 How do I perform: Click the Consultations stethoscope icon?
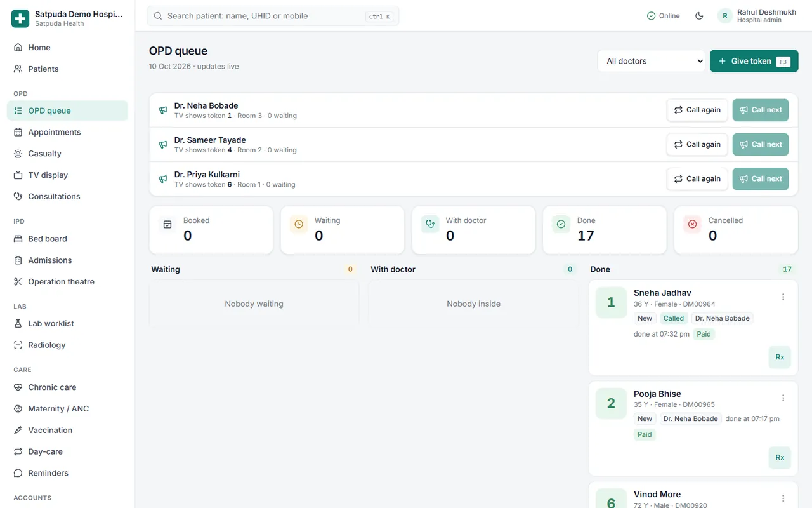pyautogui.click(x=18, y=196)
